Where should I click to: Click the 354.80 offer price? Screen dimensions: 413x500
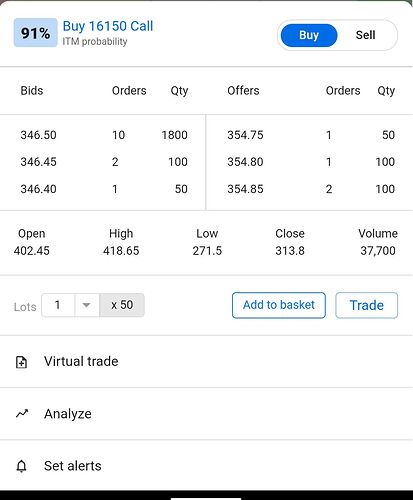[x=245, y=162]
